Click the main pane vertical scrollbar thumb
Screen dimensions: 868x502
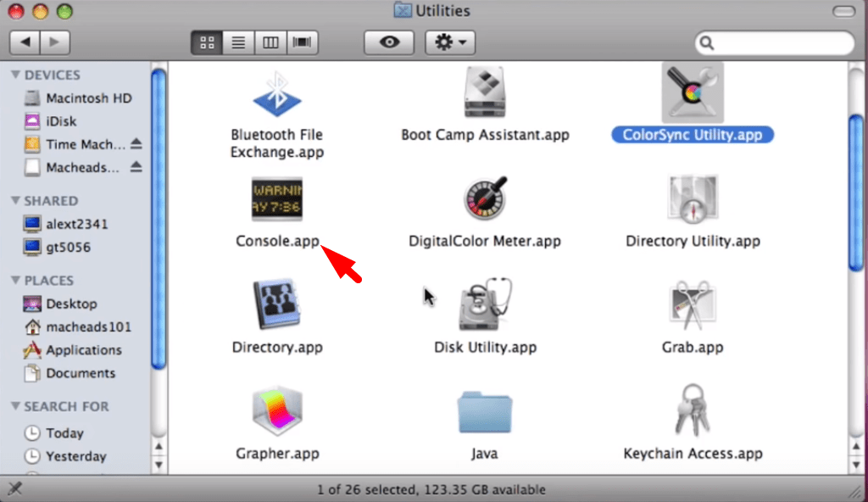(x=856, y=192)
